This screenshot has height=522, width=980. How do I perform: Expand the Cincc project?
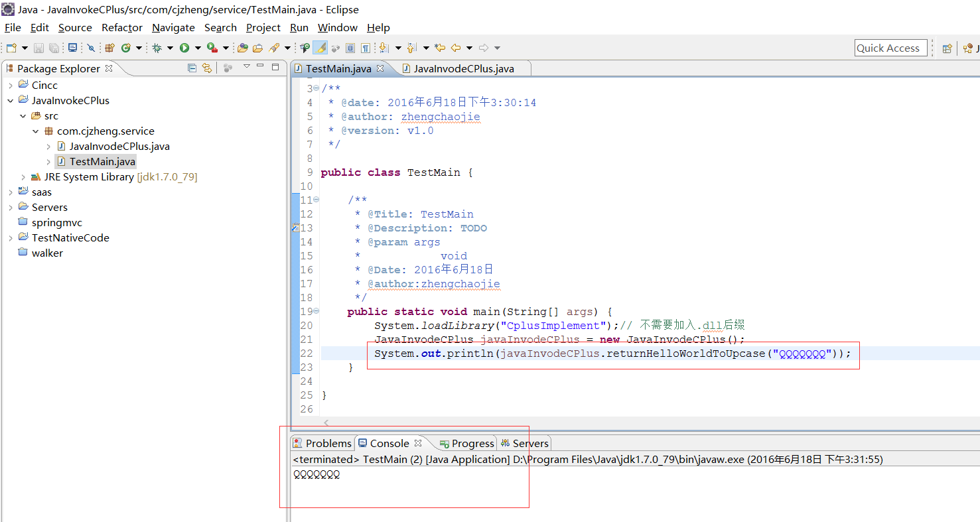click(11, 85)
